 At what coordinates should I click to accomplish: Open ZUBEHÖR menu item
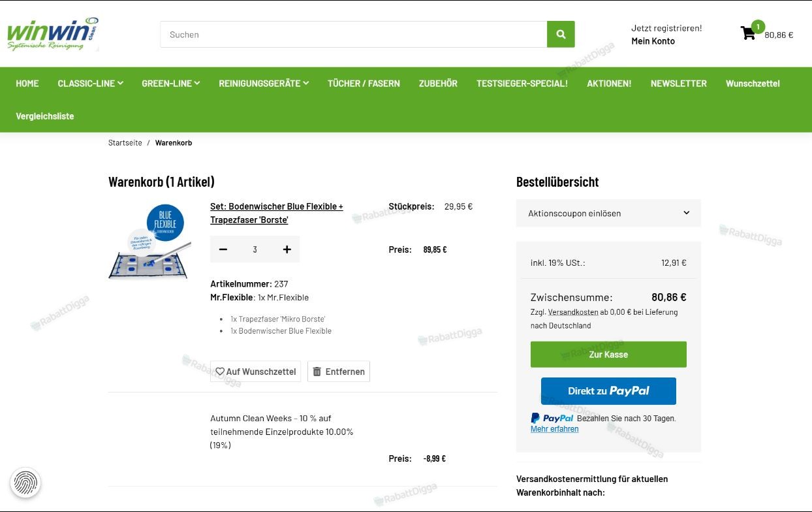click(x=438, y=84)
